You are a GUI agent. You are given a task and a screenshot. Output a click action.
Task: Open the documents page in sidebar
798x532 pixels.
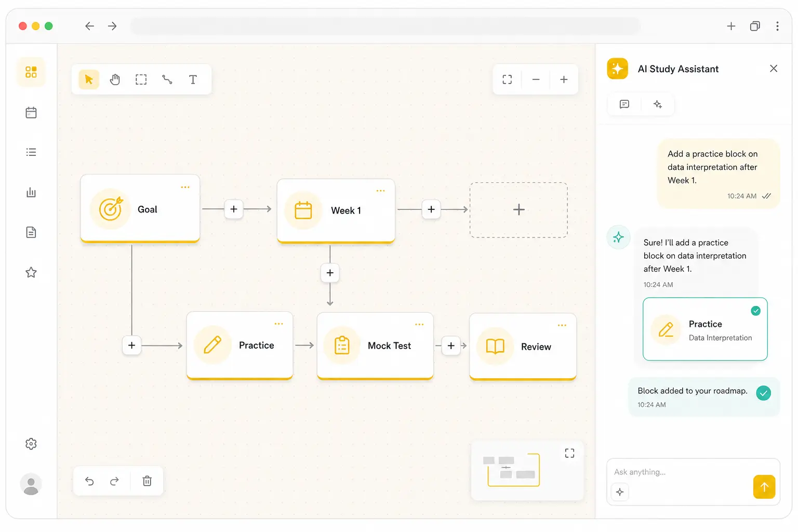click(x=31, y=232)
